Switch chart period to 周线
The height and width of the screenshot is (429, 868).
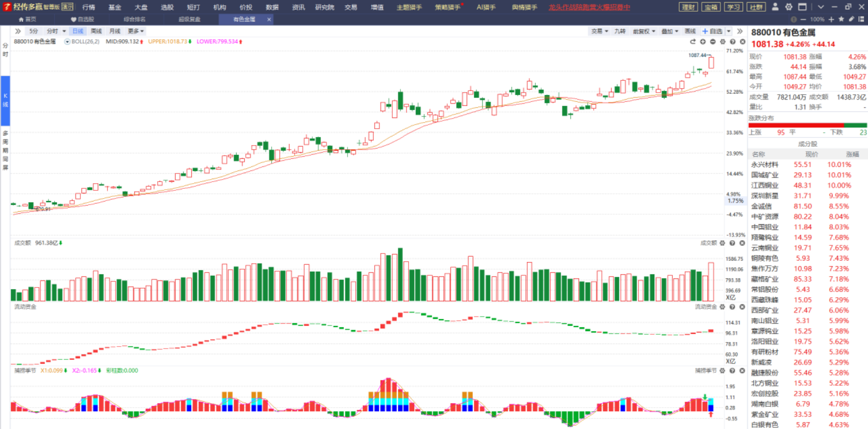tap(96, 32)
